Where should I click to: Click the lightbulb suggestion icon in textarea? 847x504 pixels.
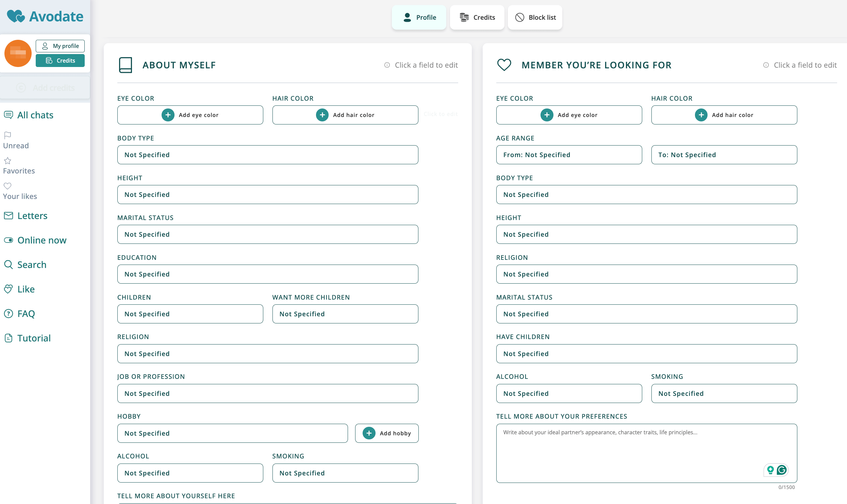click(770, 470)
